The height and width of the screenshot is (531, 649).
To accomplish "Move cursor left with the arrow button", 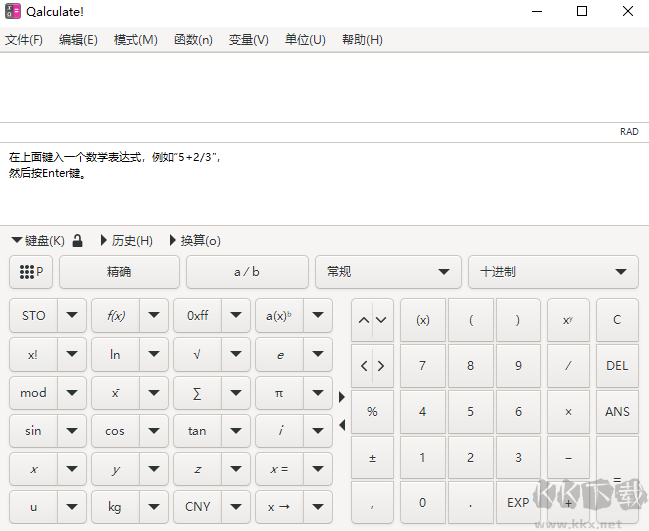I will pyautogui.click(x=363, y=366).
